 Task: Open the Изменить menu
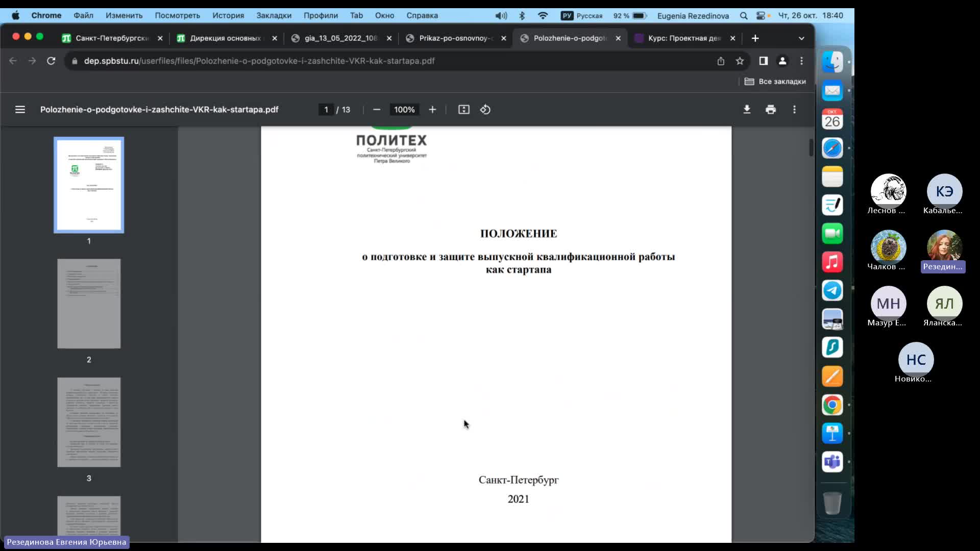pyautogui.click(x=124, y=15)
